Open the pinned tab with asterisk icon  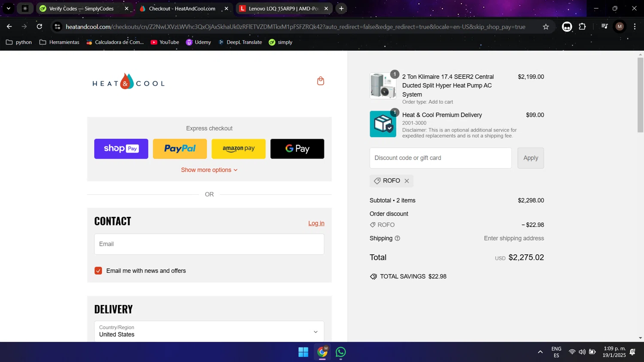coord(25,9)
